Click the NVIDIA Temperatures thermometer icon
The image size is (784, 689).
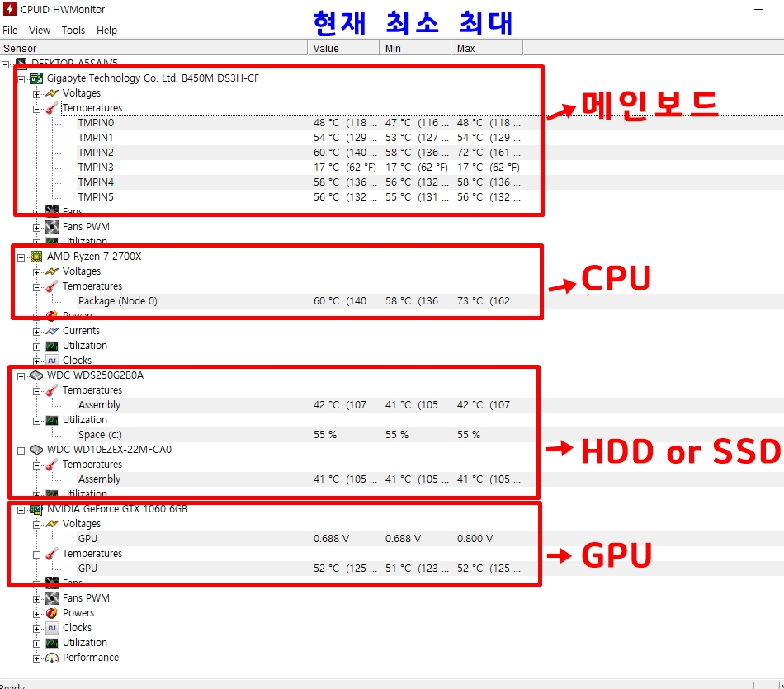click(51, 554)
